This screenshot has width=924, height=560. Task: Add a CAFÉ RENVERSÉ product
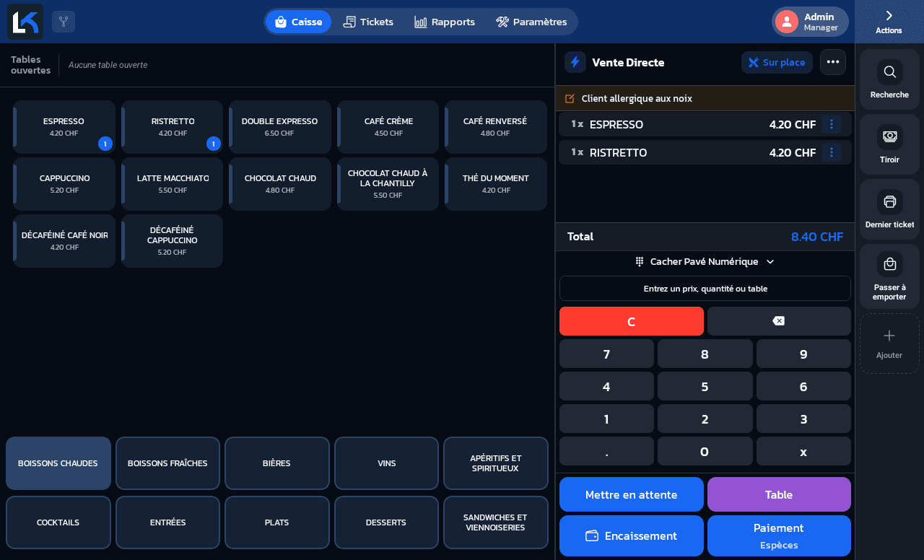pos(496,127)
